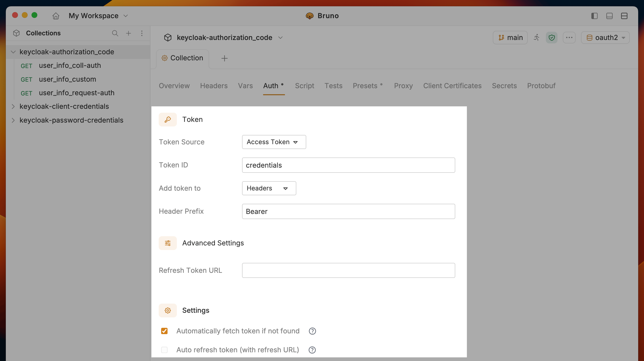Screen dimensions: 644x361
Task: Open the collection runner icon
Action: (x=537, y=38)
